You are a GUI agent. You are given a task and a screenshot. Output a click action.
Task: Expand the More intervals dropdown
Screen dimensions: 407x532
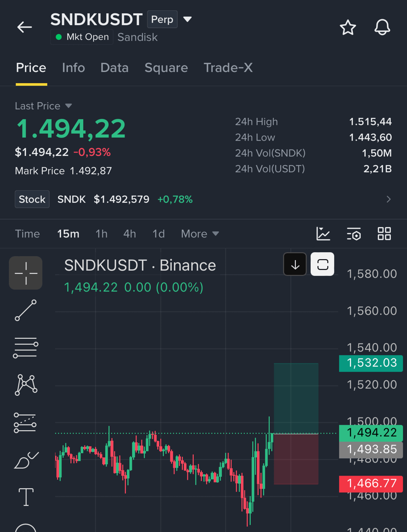click(200, 234)
